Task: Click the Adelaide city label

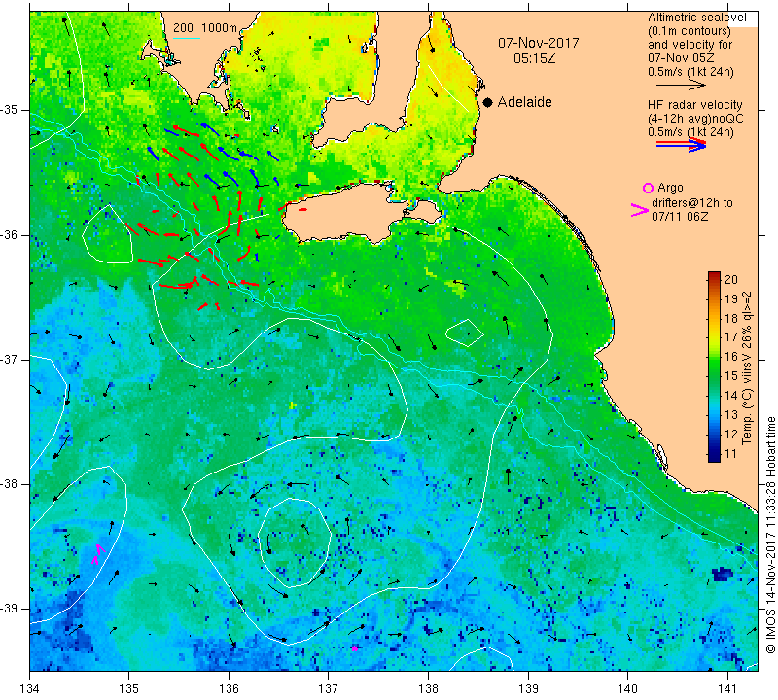Action: [524, 102]
